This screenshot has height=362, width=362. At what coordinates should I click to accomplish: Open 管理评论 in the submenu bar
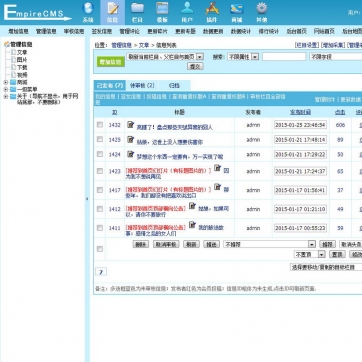pyautogui.click(x=130, y=31)
